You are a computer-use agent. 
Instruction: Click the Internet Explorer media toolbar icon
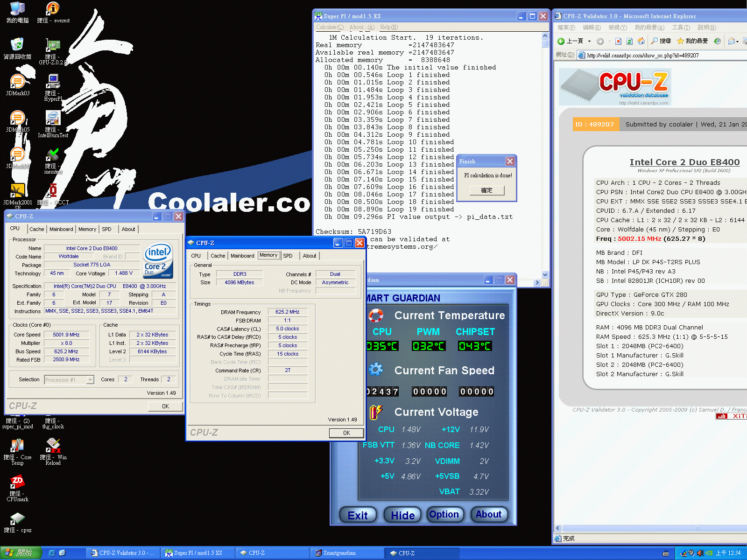coord(718,41)
